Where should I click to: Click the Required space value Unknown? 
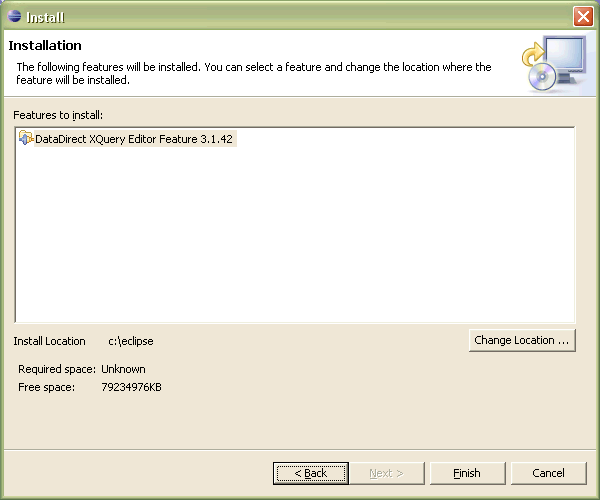coord(123,369)
